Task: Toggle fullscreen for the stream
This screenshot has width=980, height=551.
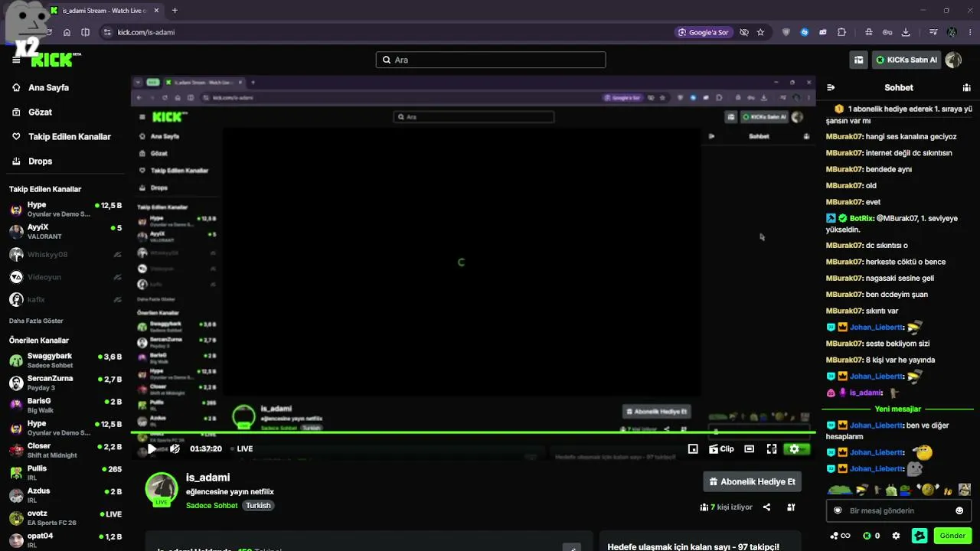Action: (772, 449)
